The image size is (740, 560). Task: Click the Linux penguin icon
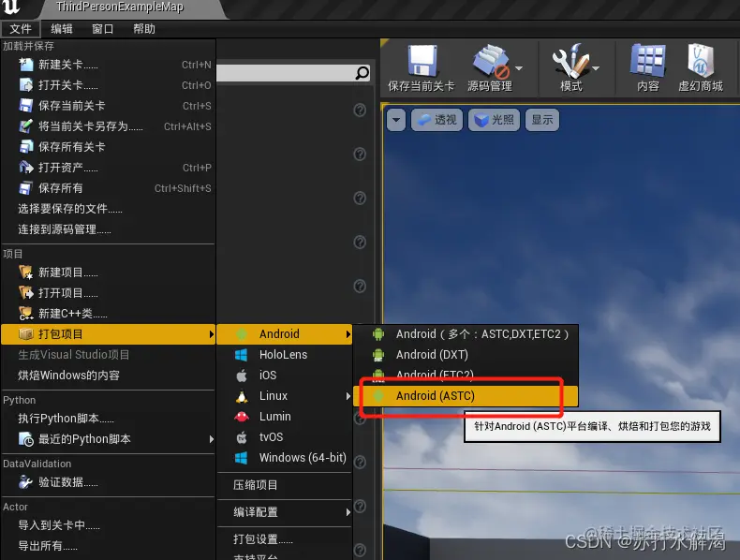[x=242, y=396]
